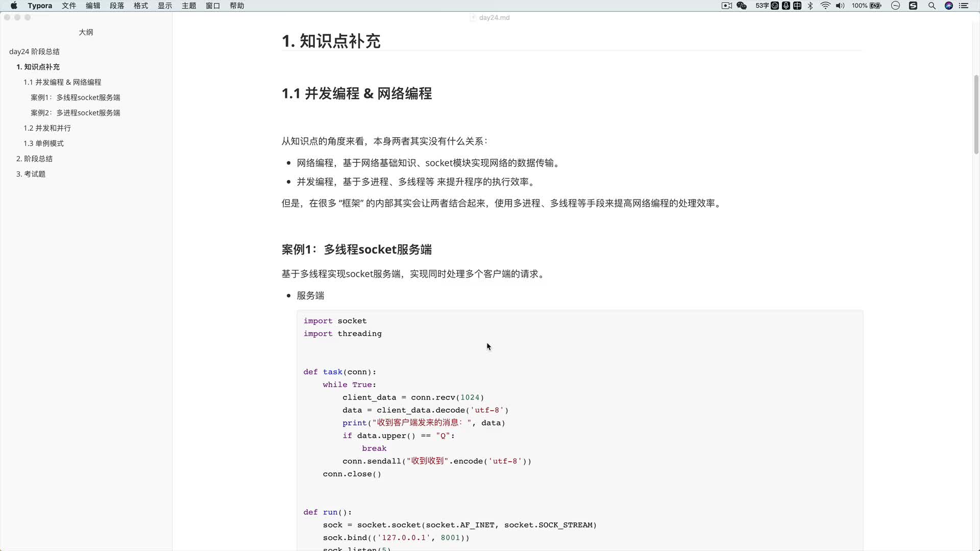Open the 文件 menu

click(69, 6)
